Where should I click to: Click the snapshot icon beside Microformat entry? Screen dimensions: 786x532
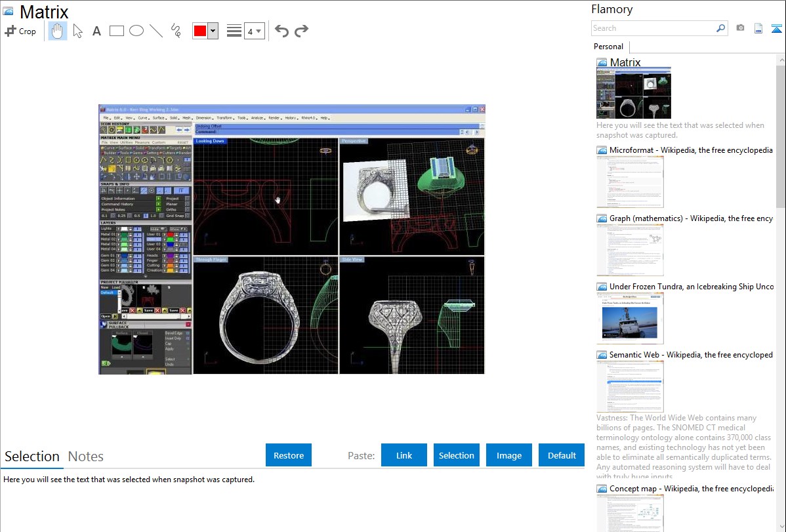[x=602, y=150]
